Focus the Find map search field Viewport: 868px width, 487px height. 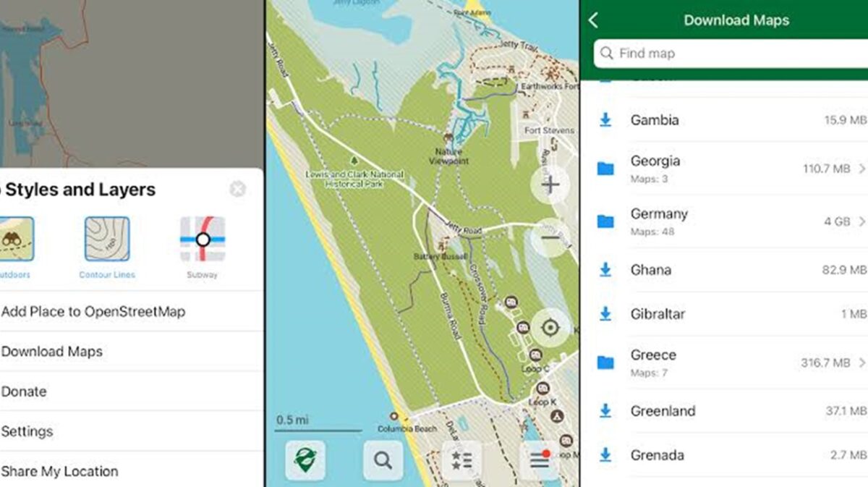(x=731, y=54)
